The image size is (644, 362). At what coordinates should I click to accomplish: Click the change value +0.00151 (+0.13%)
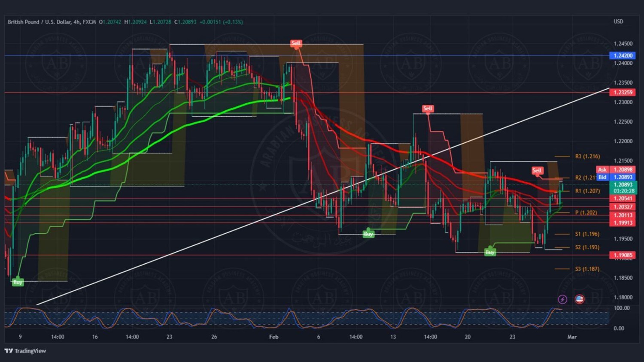(x=221, y=22)
